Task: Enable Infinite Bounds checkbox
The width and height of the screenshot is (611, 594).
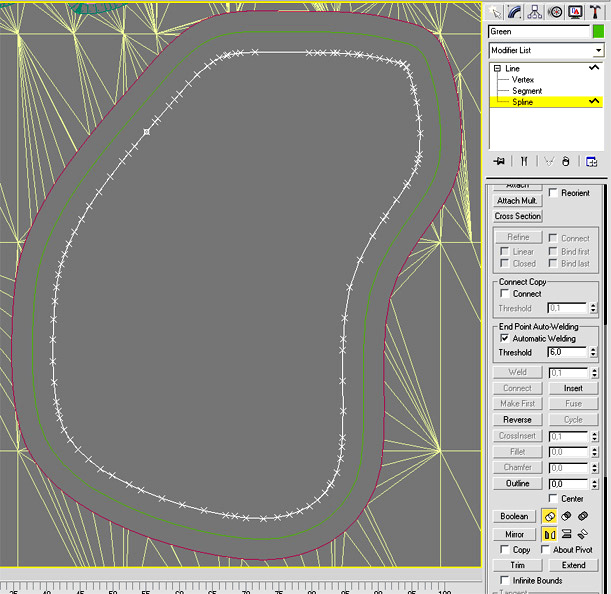Action: coord(504,580)
